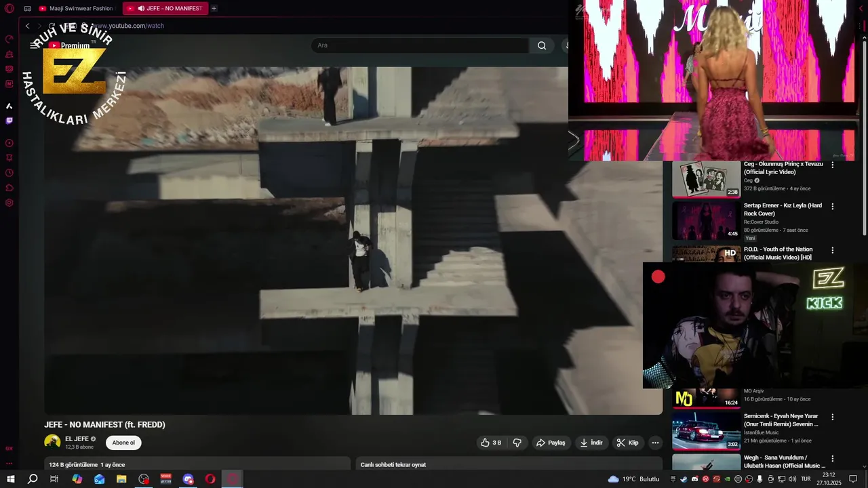Open Sertap Erener Kız Leyla thumbnail

[x=706, y=220]
